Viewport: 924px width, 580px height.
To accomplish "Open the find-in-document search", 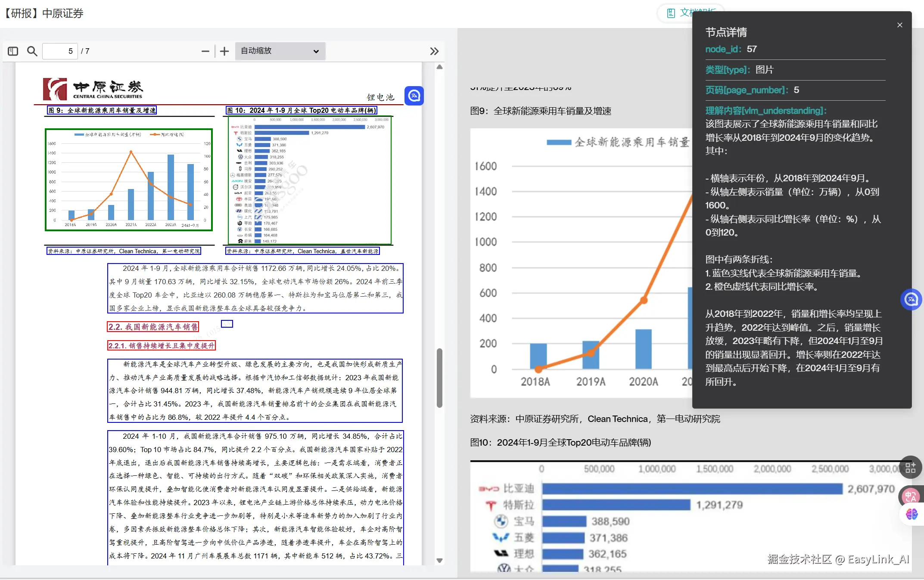I will (32, 51).
